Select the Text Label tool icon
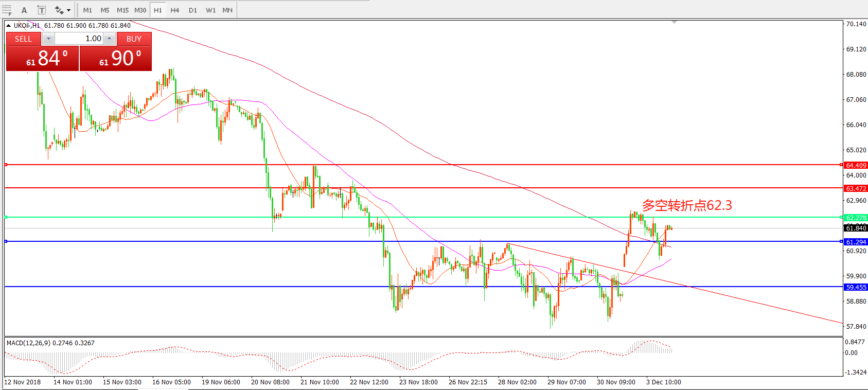This screenshot has width=868, height=390. 42,10
